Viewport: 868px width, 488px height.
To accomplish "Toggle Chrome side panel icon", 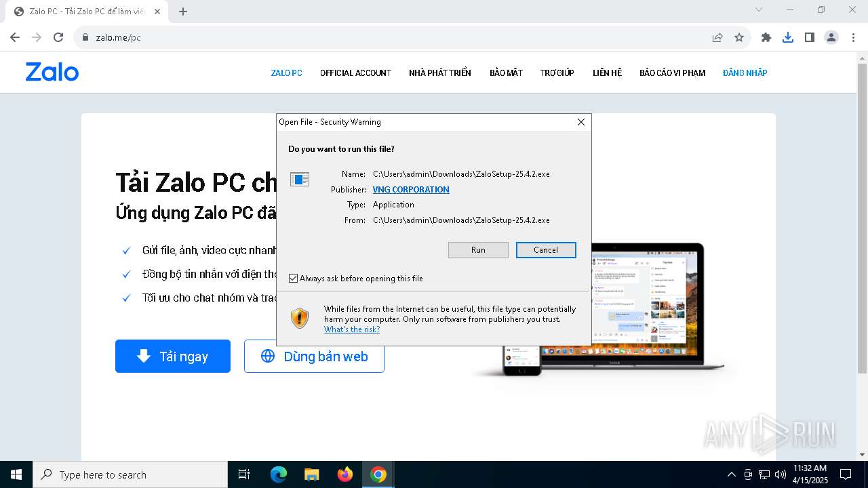I will click(x=810, y=37).
